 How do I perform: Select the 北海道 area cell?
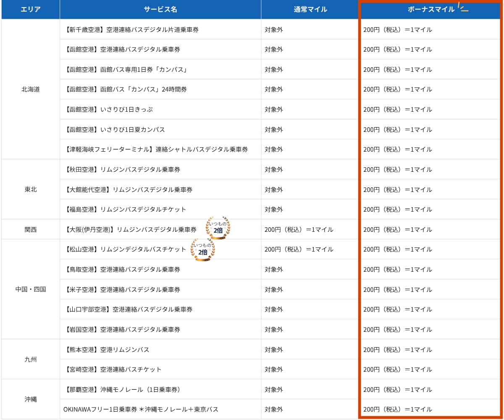[x=31, y=89]
